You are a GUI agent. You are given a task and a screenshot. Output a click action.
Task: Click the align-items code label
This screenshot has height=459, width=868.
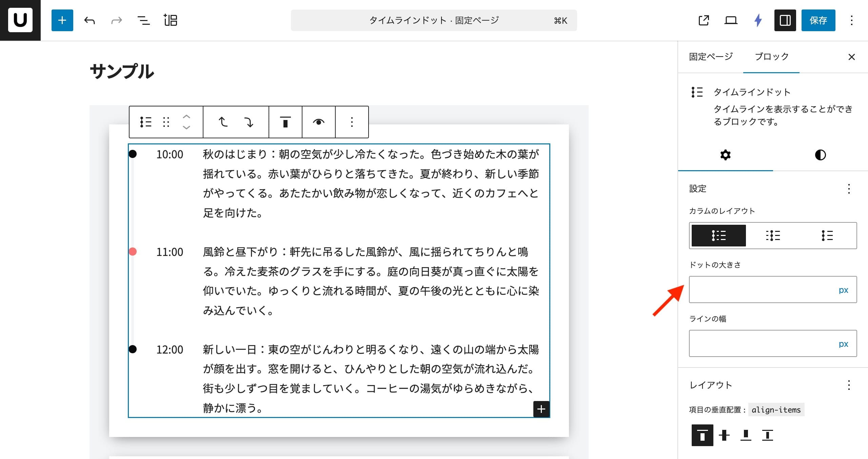[x=776, y=410]
